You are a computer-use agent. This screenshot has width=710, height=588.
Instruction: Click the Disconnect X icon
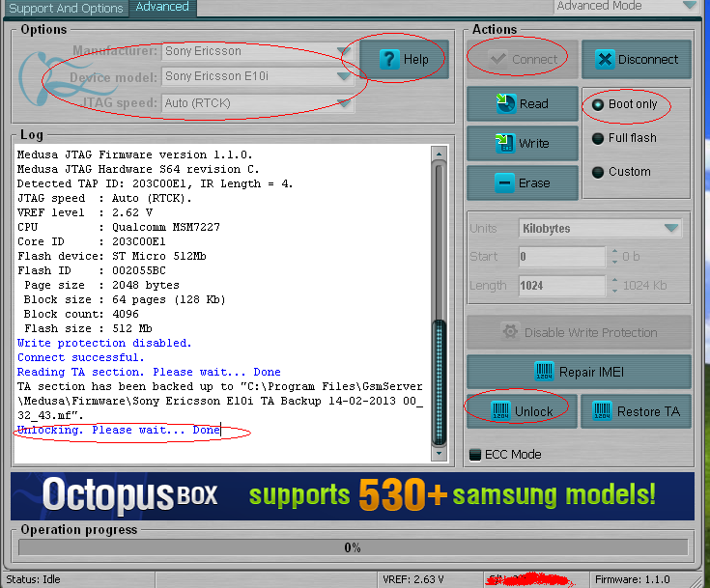(605, 59)
